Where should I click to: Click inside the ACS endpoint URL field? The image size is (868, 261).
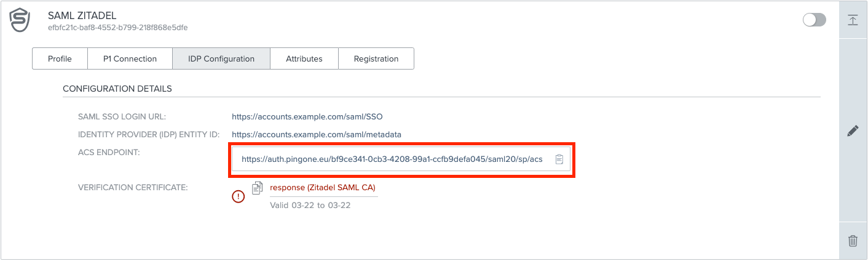coord(392,159)
